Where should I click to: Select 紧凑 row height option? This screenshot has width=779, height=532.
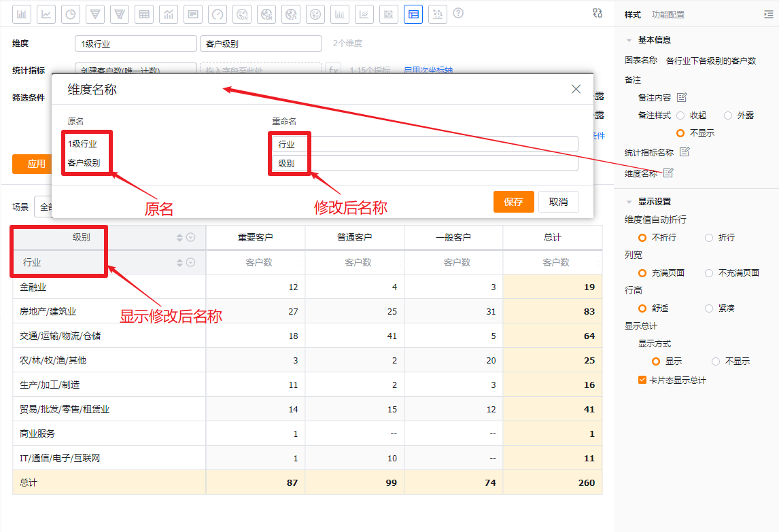709,308
